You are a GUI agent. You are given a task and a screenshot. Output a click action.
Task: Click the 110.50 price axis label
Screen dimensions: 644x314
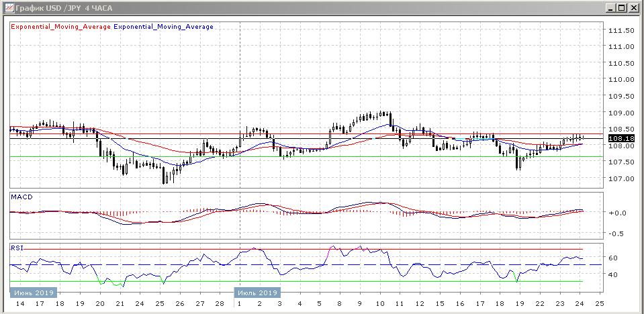coord(620,63)
